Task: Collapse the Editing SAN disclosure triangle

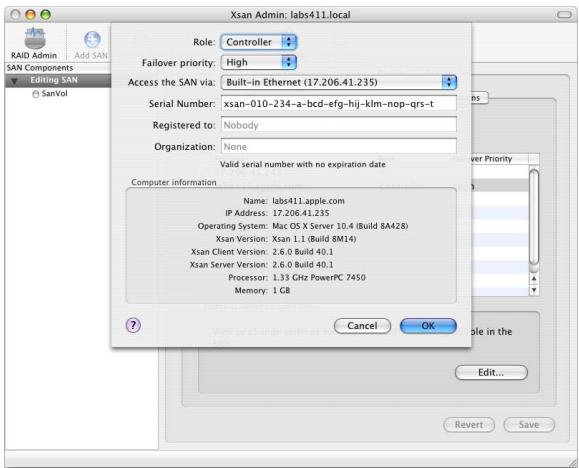Action: click(x=14, y=81)
